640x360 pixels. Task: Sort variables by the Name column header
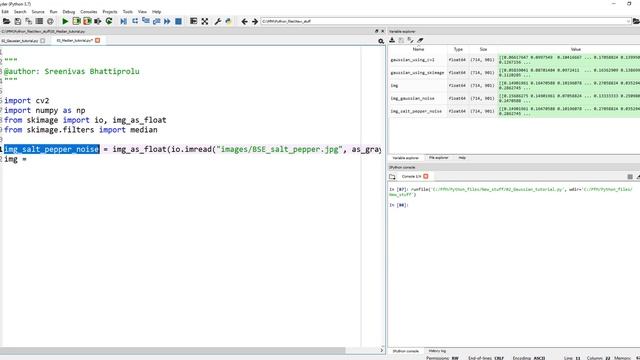pos(418,49)
